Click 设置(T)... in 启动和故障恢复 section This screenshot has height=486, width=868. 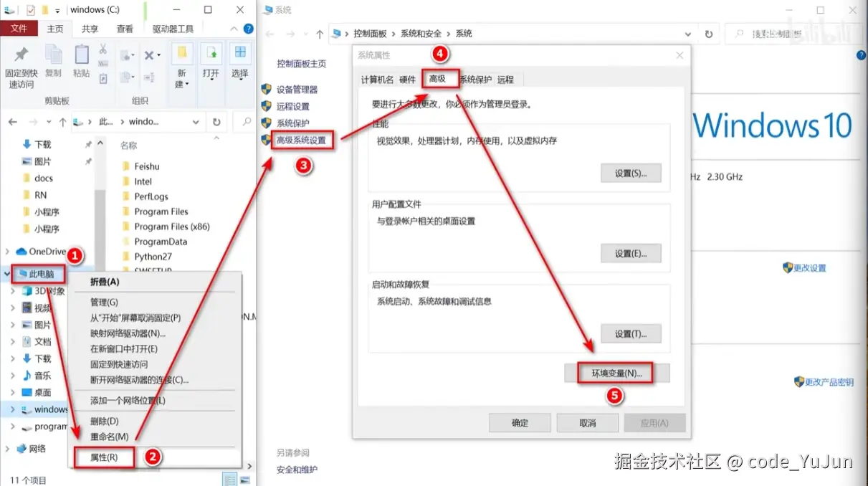pyautogui.click(x=631, y=334)
